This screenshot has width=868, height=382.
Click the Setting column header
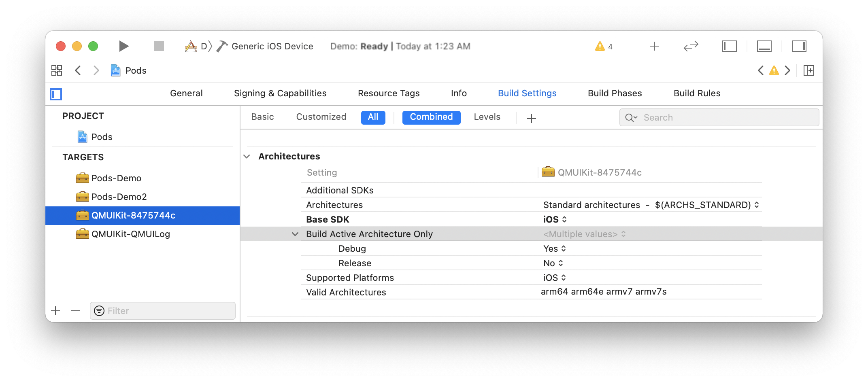coord(322,173)
